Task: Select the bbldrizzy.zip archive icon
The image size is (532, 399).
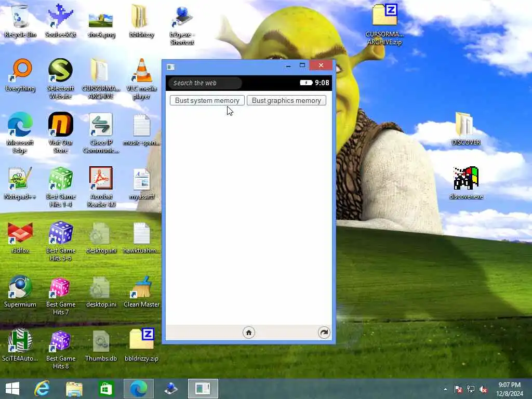Action: pyautogui.click(x=141, y=345)
